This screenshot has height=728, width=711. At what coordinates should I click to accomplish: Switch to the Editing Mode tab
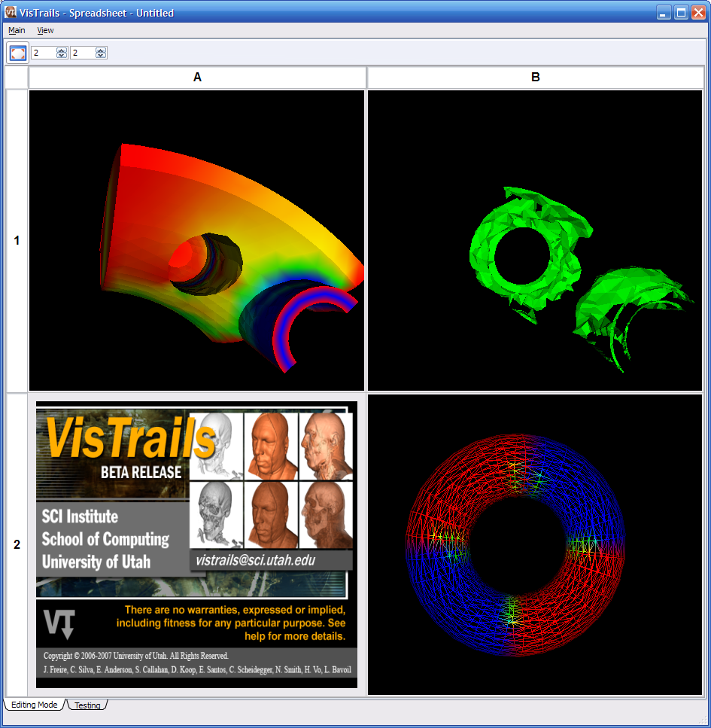point(34,705)
